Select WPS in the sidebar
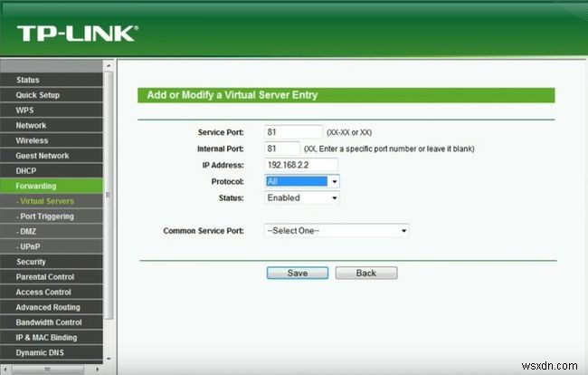 tap(52, 110)
